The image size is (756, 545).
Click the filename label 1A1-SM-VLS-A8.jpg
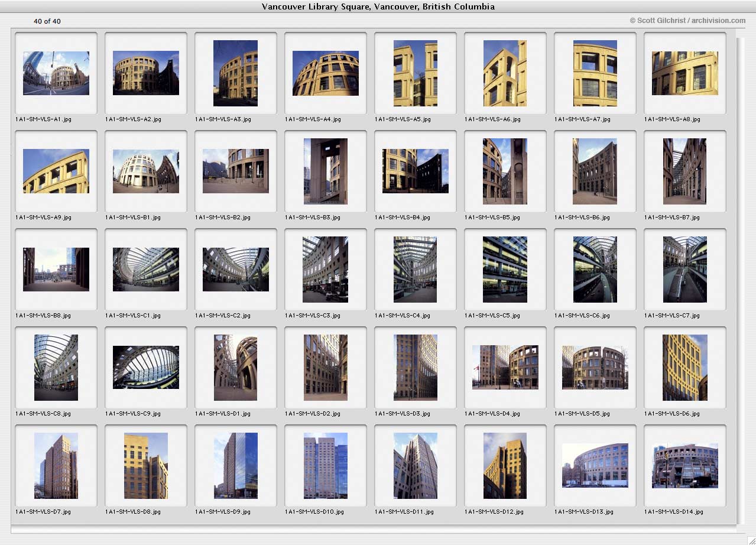click(672, 119)
